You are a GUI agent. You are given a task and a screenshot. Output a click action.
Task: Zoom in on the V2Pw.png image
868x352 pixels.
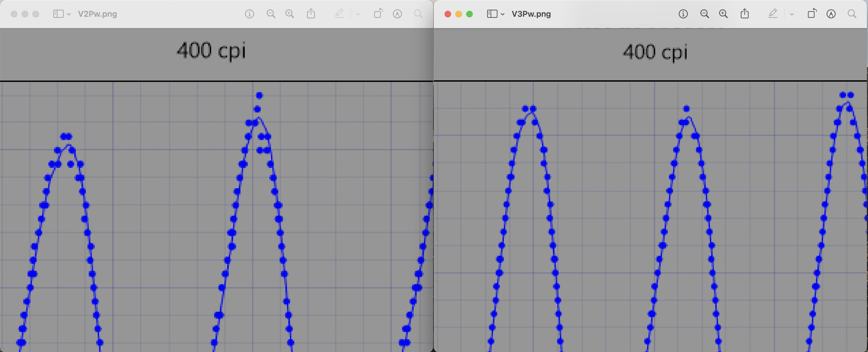(289, 14)
